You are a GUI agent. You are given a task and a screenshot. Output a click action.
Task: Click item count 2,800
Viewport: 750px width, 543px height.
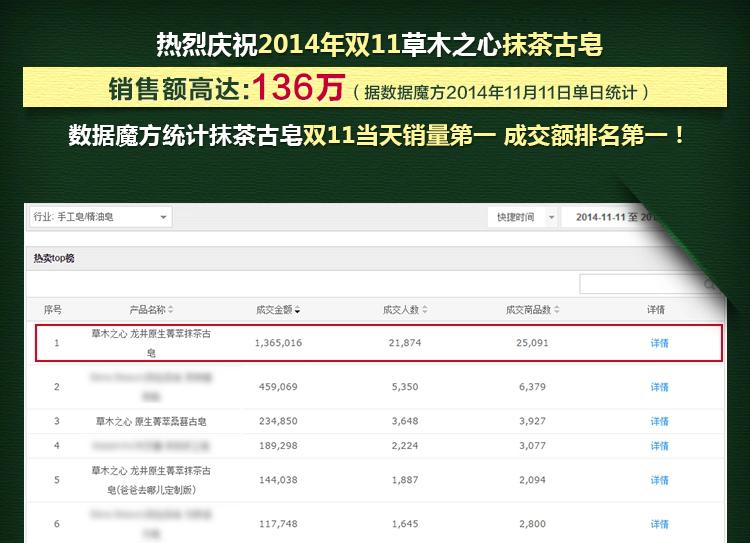(x=532, y=524)
